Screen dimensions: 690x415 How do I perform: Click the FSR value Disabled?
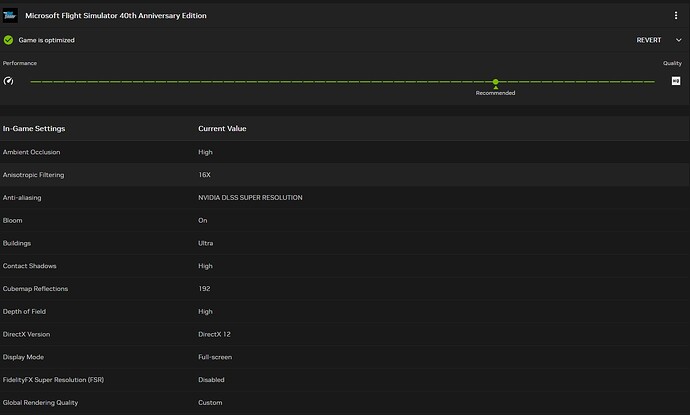(211, 380)
